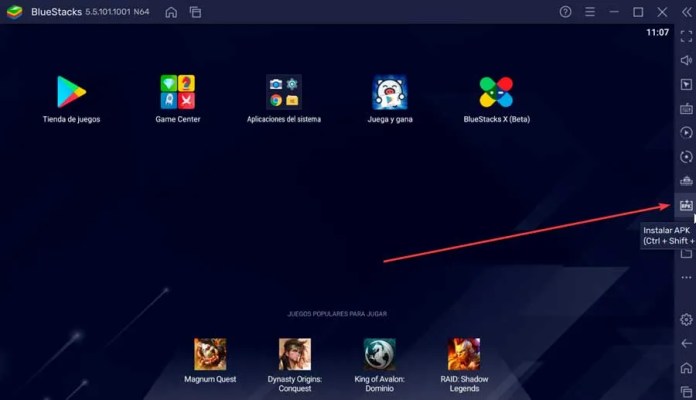This screenshot has width=696, height=400.
Task: Click JUEGOS POPULARES PARA JUGAR heading
Action: [x=337, y=314]
